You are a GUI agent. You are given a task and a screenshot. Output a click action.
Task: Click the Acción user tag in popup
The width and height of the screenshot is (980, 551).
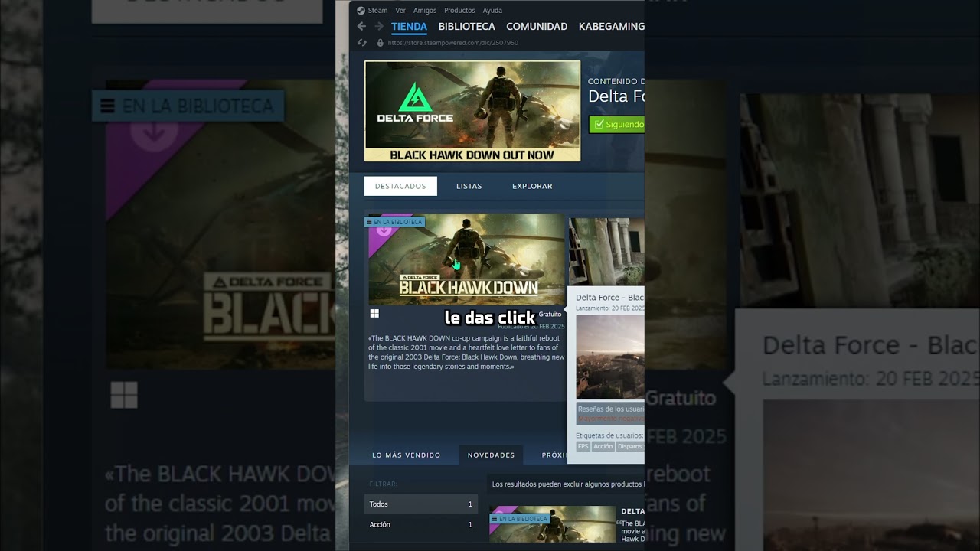coord(603,446)
